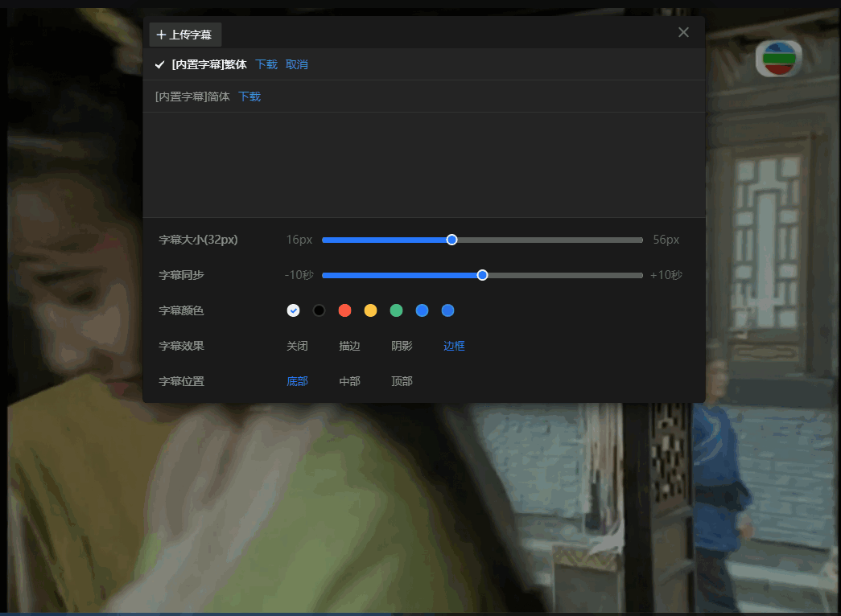Enable the 阴影 shadow subtitle effect
The width and height of the screenshot is (841, 616).
(402, 346)
